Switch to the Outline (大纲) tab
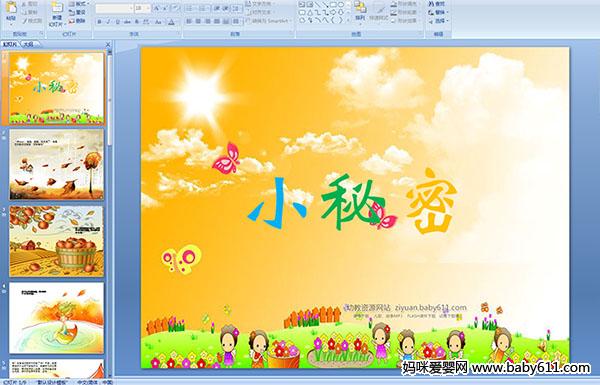Screen dimensions: 600x385 [x=29, y=44]
